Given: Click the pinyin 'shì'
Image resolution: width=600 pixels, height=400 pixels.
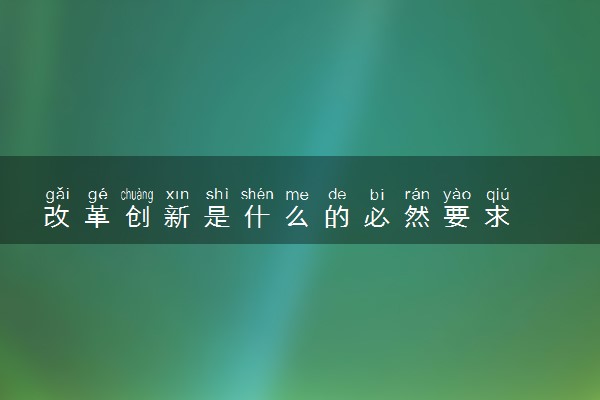Looking at the screenshot, I should pos(217,194).
